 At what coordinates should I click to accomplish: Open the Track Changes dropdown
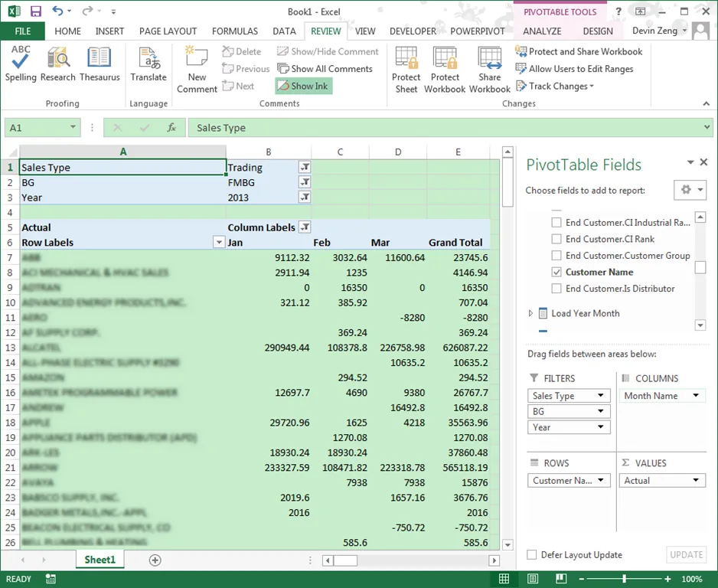(554, 86)
